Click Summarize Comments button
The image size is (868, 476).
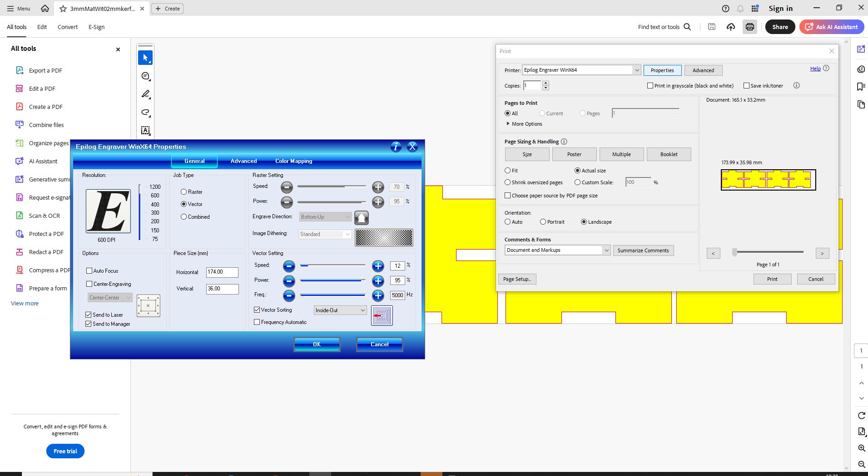coord(643,250)
